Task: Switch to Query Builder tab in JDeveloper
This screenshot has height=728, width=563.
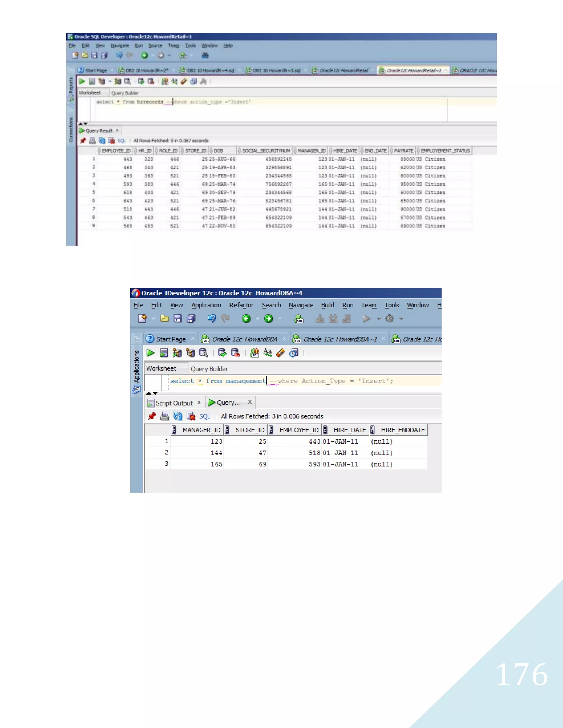Action: 209,369
